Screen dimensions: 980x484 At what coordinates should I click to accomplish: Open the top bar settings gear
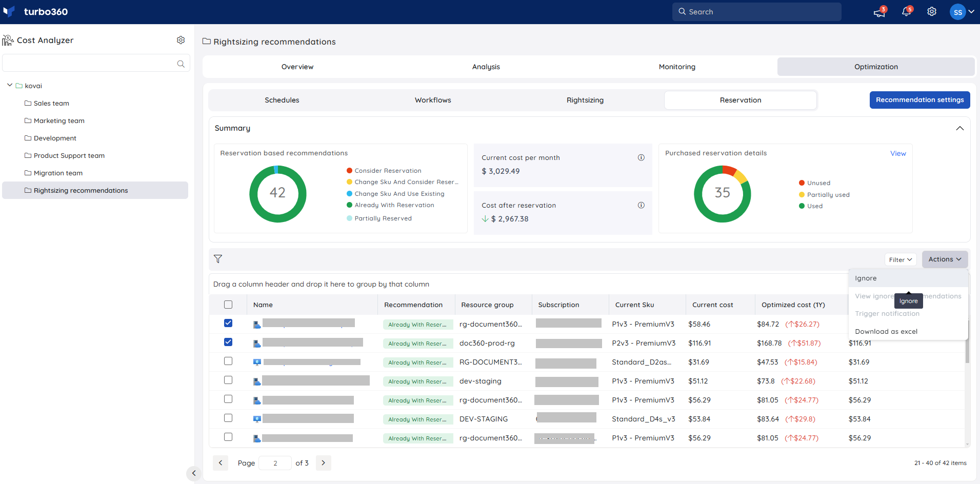932,12
